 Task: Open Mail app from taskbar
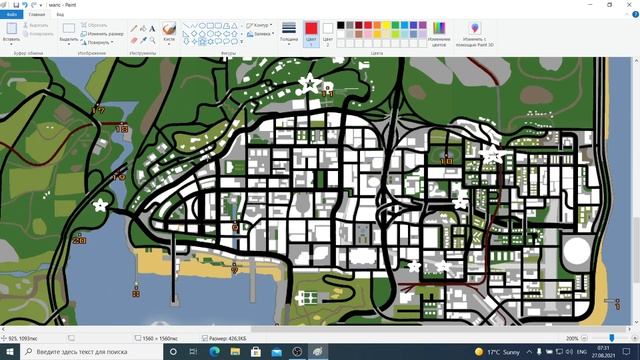277,351
